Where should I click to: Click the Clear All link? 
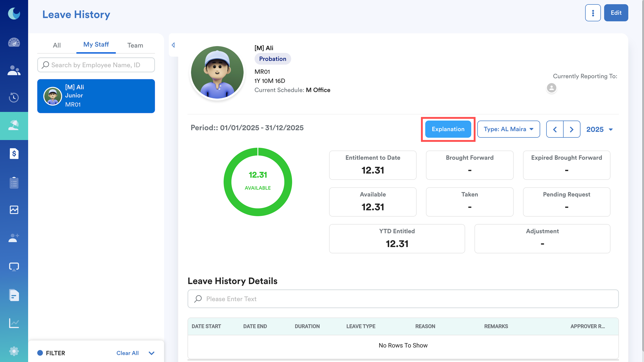pyautogui.click(x=128, y=353)
